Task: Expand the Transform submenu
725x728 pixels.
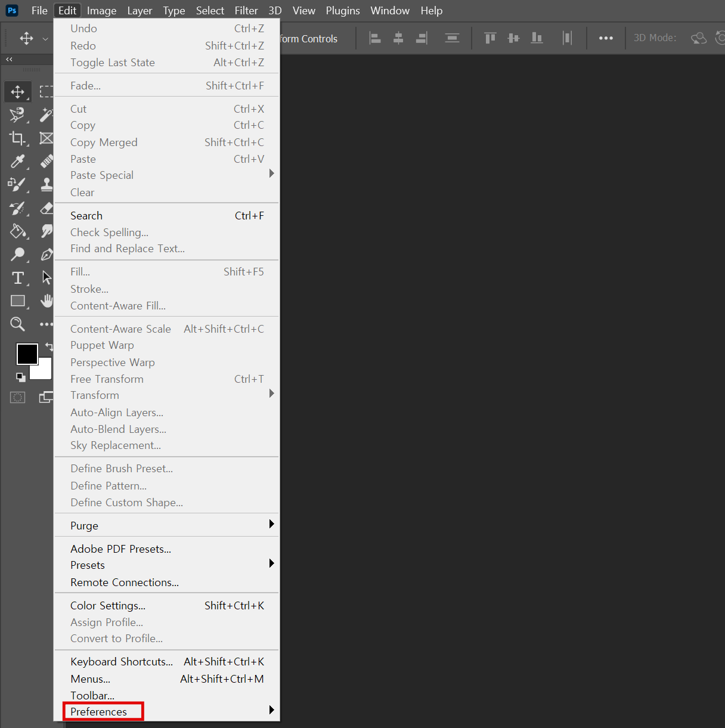Action: point(167,395)
